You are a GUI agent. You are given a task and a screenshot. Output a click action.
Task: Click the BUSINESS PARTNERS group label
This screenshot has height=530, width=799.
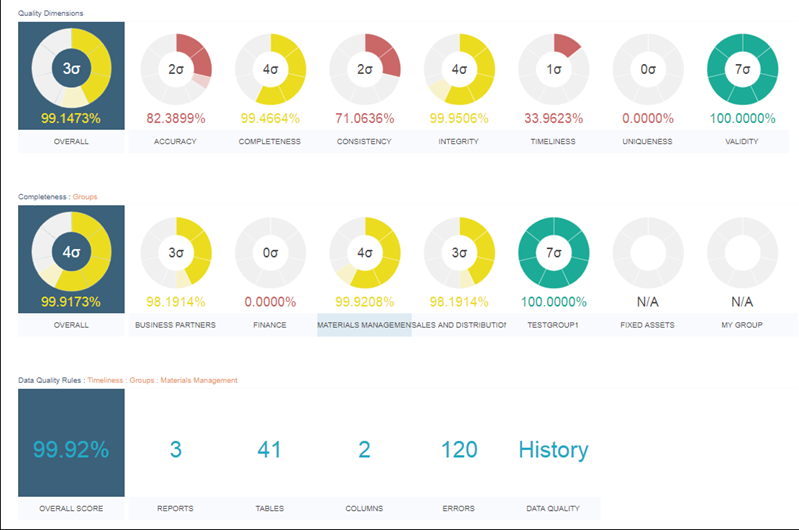point(175,325)
